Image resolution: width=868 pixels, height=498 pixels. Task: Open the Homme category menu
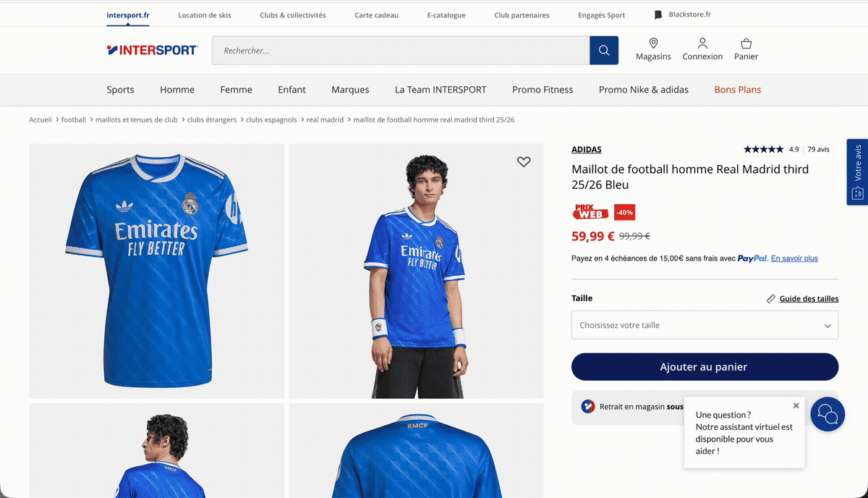pos(177,90)
